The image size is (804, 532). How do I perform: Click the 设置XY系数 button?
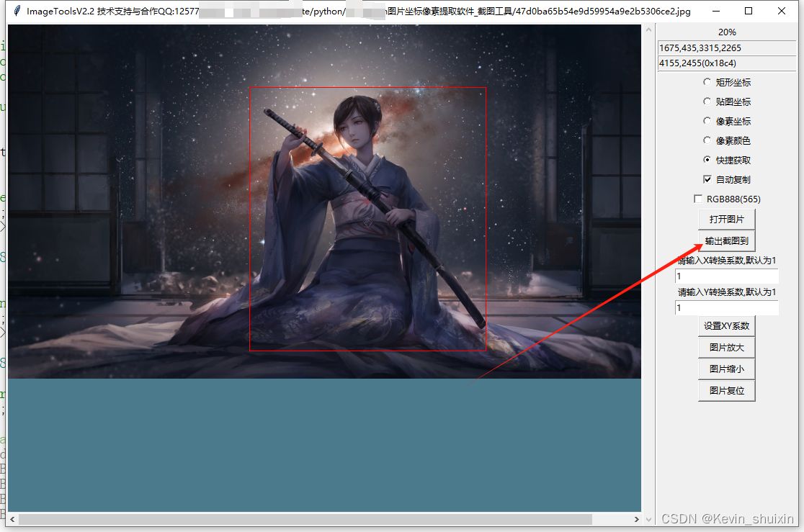727,326
